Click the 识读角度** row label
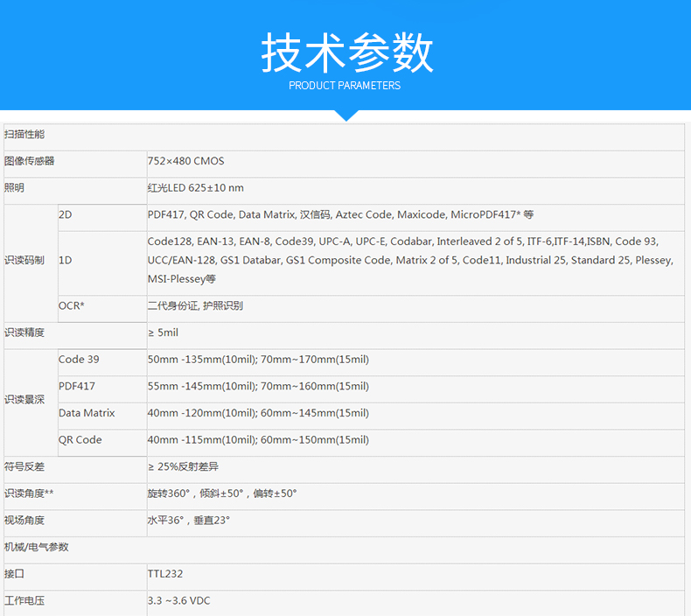Image resolution: width=691 pixels, height=616 pixels. tap(29, 493)
